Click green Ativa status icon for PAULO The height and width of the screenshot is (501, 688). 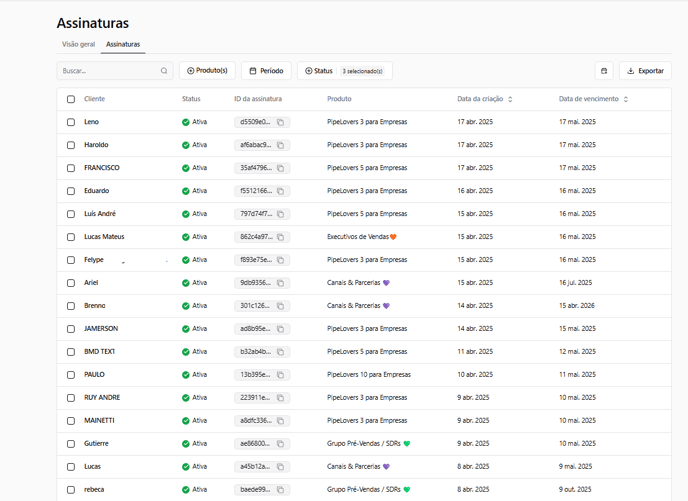point(186,375)
